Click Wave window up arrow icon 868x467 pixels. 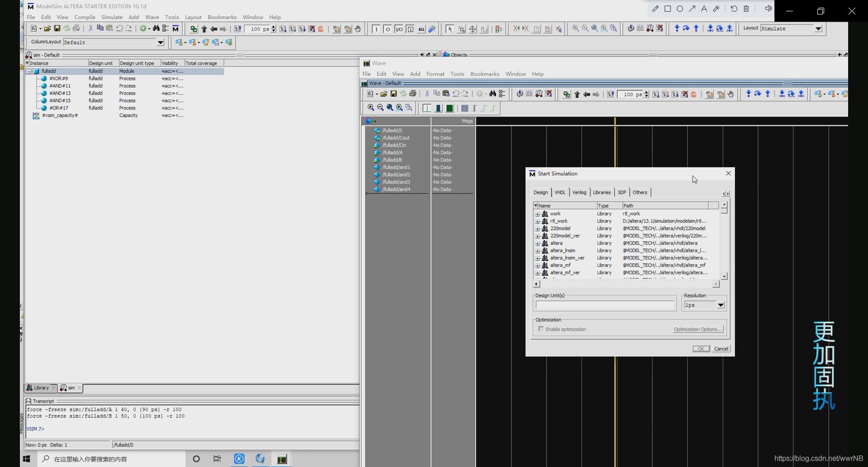point(577,94)
